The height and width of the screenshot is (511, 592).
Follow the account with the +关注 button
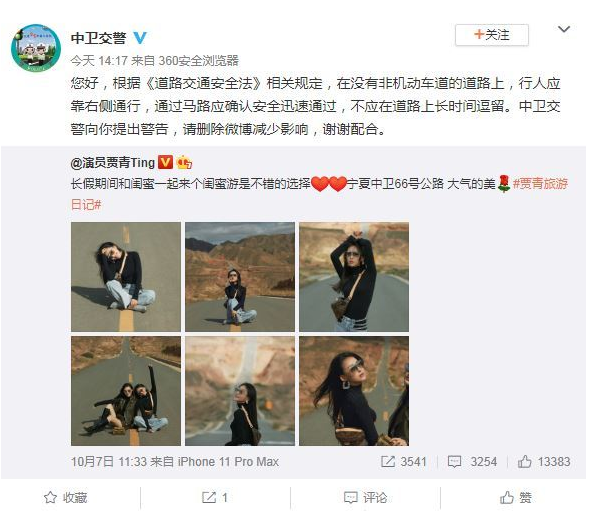tap(492, 35)
